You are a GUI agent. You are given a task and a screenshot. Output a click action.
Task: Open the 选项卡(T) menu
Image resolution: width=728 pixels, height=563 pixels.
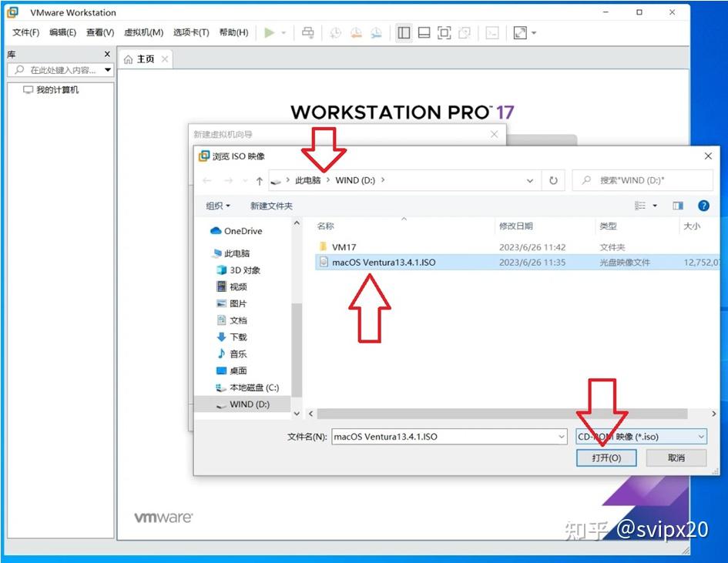click(191, 32)
